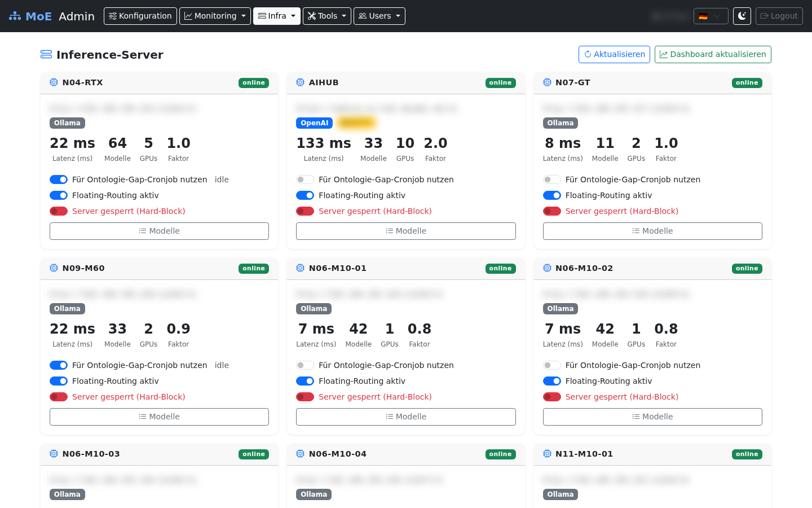
Task: Click the Logout button
Action: pos(779,16)
